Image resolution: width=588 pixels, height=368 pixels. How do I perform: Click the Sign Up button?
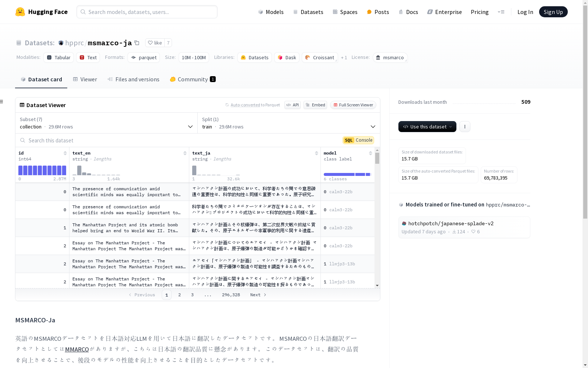[x=553, y=12]
